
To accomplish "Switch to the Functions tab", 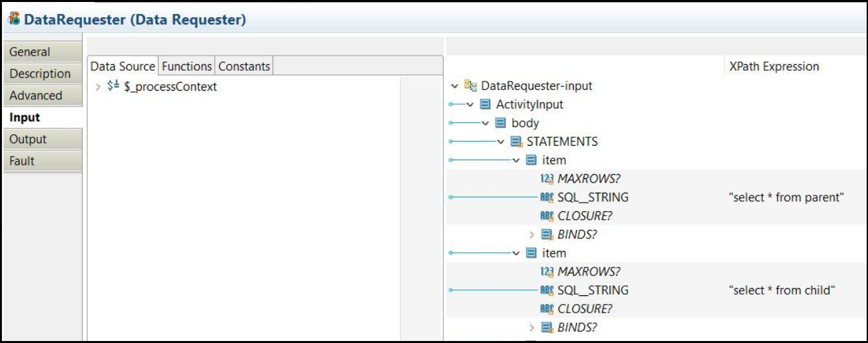I will coord(187,66).
